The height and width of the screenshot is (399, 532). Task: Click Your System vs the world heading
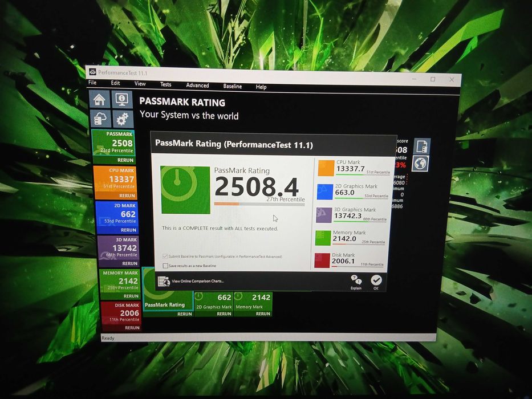[x=189, y=115]
